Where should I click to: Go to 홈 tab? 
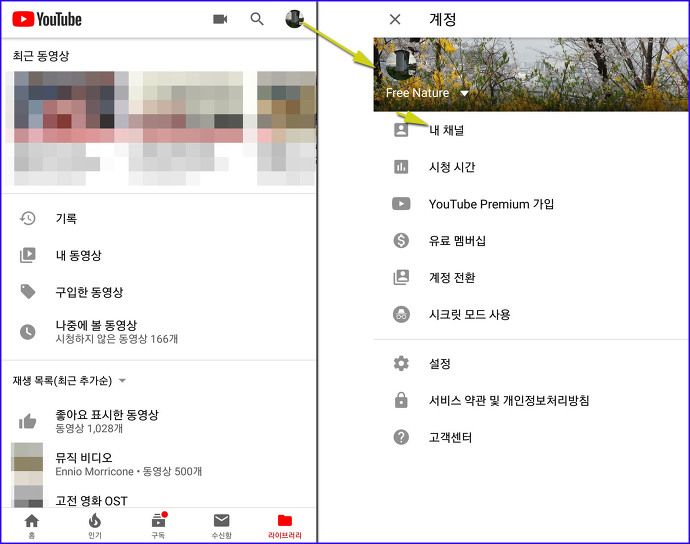click(x=32, y=526)
